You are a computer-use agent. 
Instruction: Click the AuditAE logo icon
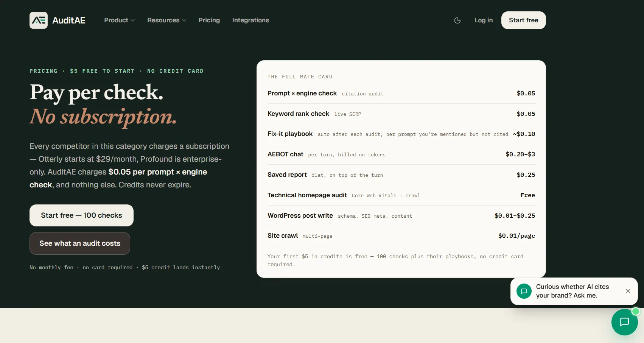tap(39, 20)
